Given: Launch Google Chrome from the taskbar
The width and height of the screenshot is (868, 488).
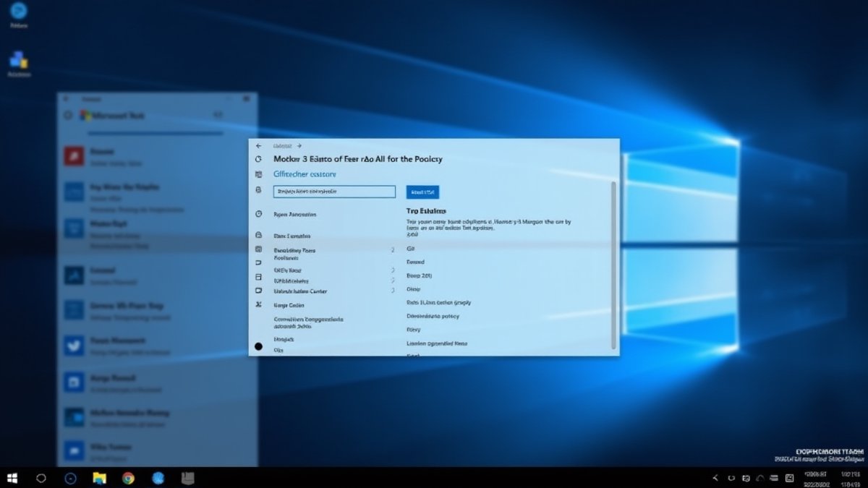Looking at the screenshot, I should click(x=128, y=478).
